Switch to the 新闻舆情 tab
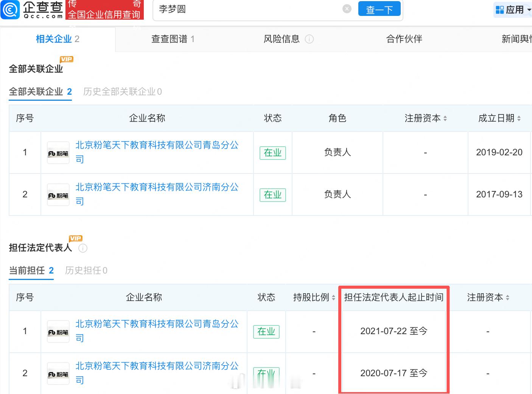532x394 pixels. [516, 39]
